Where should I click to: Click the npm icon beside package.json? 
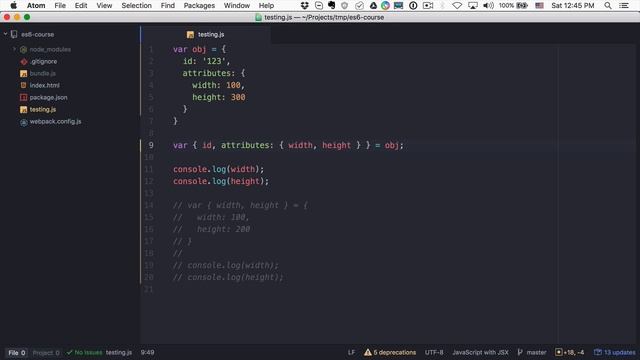[x=23, y=98]
